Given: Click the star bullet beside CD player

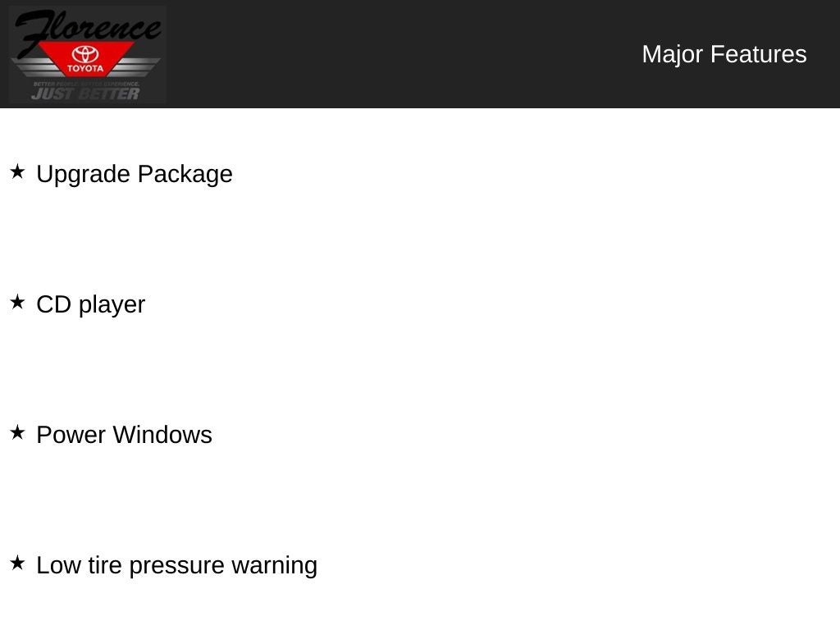Looking at the screenshot, I should (17, 302).
